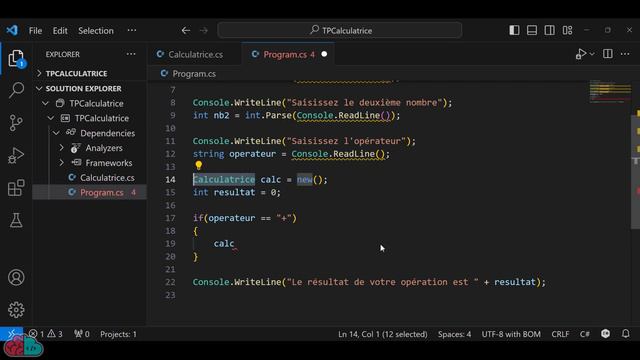Open the title bar menu overflow ellipsis

pyautogui.click(x=132, y=30)
